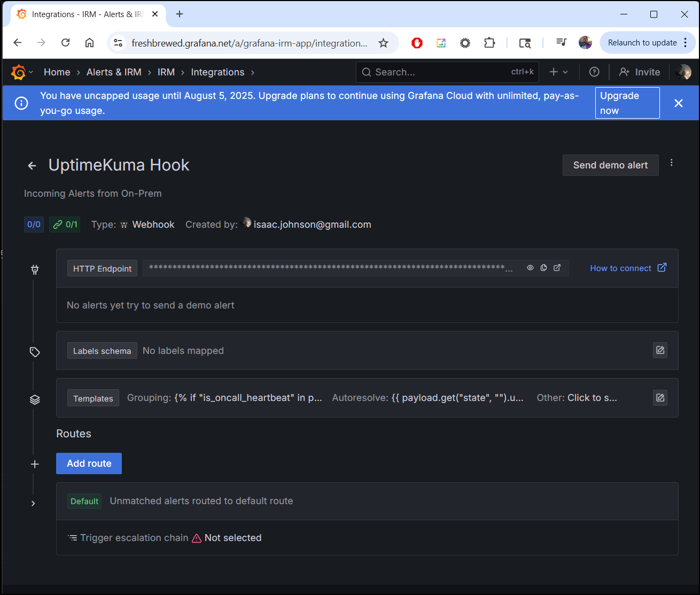This screenshot has width=700, height=595.
Task: Open the Help question mark icon
Action: coord(594,72)
